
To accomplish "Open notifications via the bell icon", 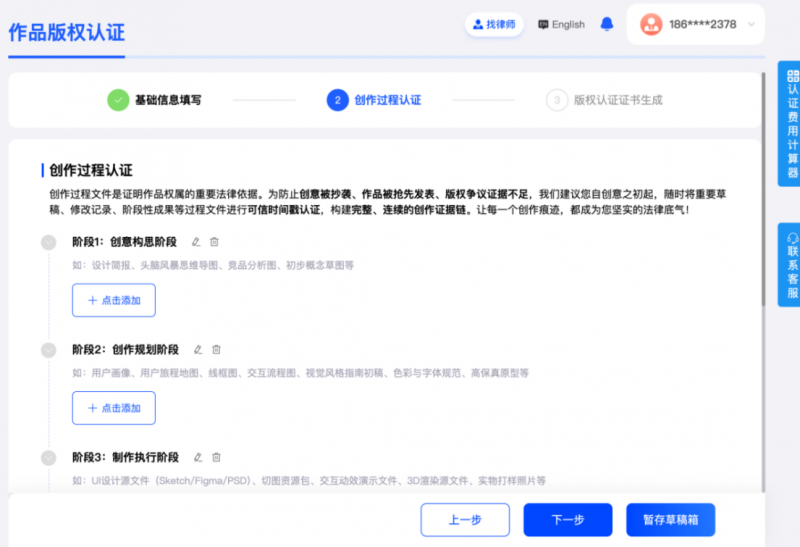I will tap(607, 24).
